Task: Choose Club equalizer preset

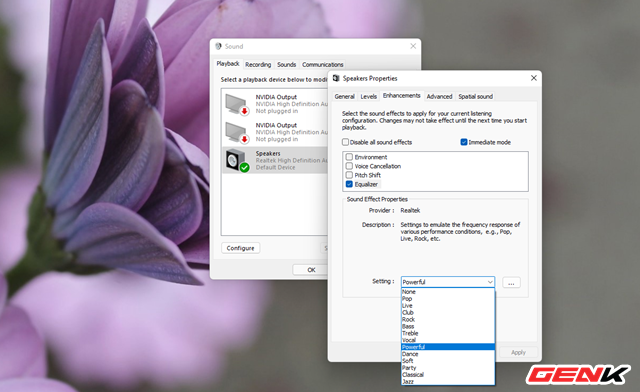Action: [x=448, y=312]
